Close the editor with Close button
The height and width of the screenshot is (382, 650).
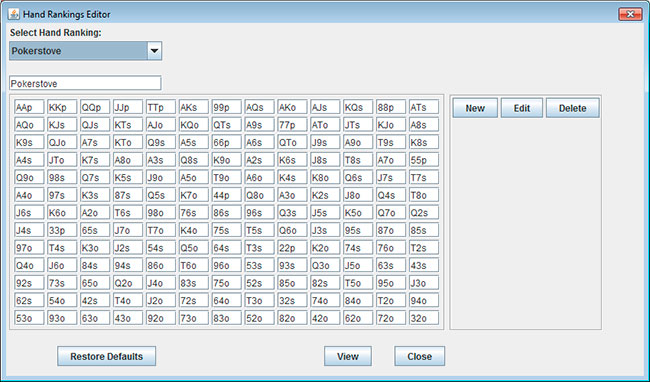[x=420, y=356]
